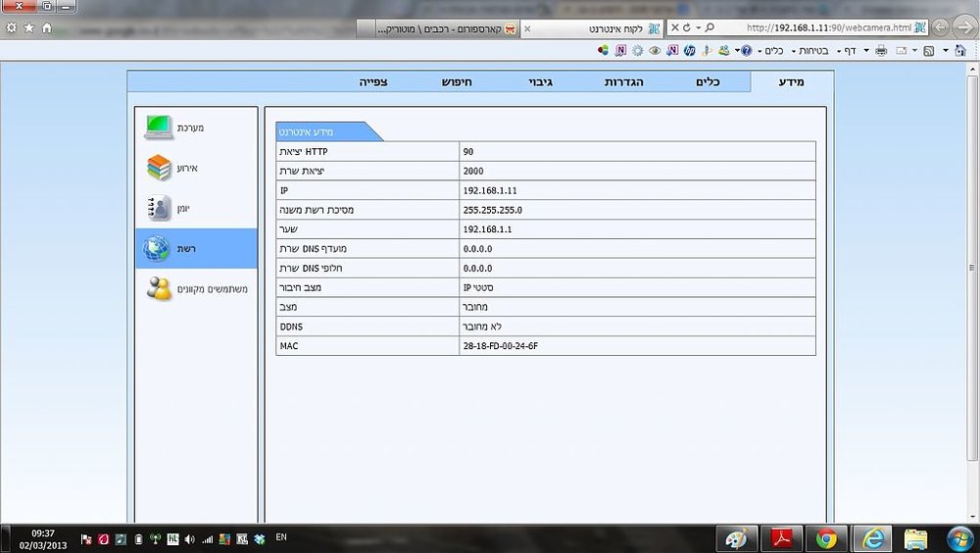Viewport: 980px width, 553px height.
Task: Open browser settings gear at top left
Action: click(11, 27)
